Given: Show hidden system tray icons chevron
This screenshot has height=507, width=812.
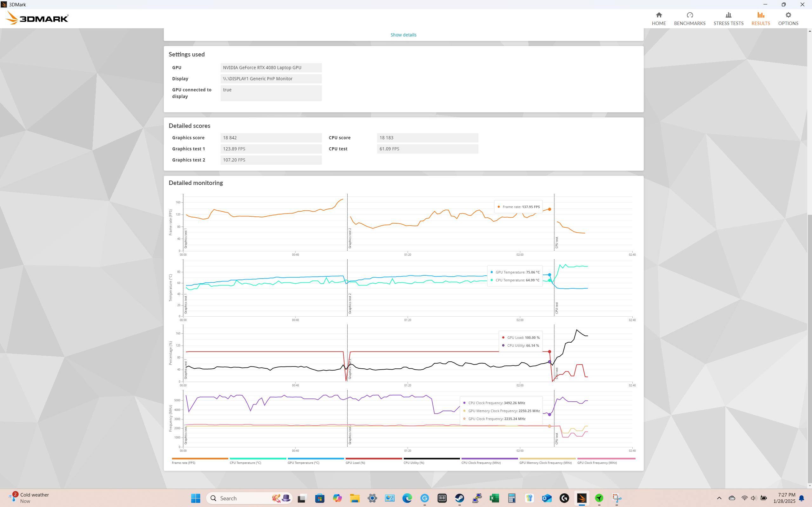Looking at the screenshot, I should click(719, 498).
